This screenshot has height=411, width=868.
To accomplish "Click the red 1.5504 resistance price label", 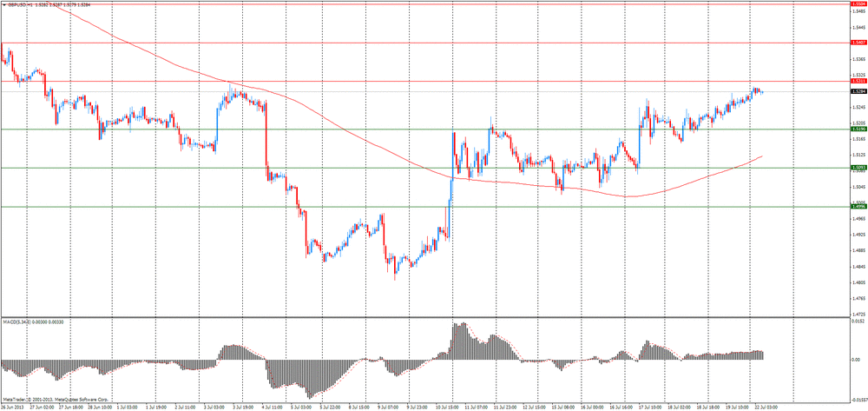I will click(858, 3).
